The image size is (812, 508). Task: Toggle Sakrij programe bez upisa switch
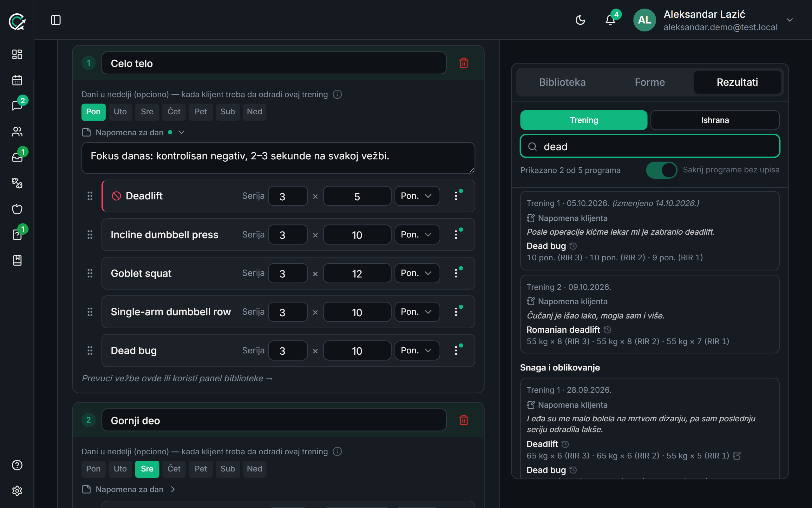[x=662, y=170]
